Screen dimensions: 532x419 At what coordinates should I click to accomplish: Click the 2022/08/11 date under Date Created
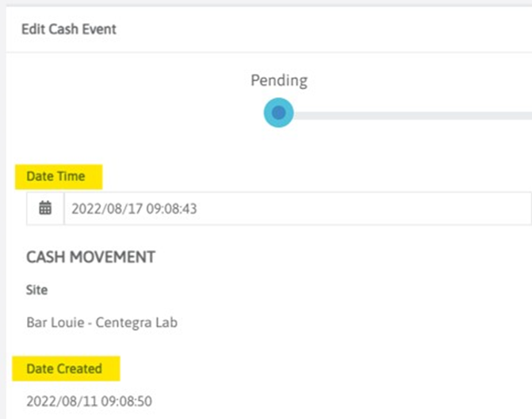tap(55, 401)
